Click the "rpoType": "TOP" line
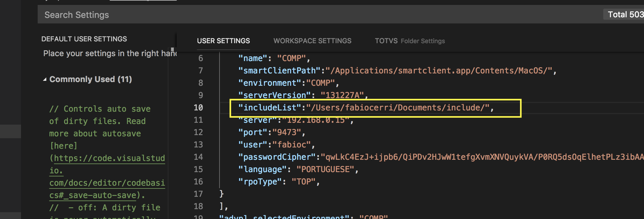Viewport: 644px width, 219px height. 279,182
